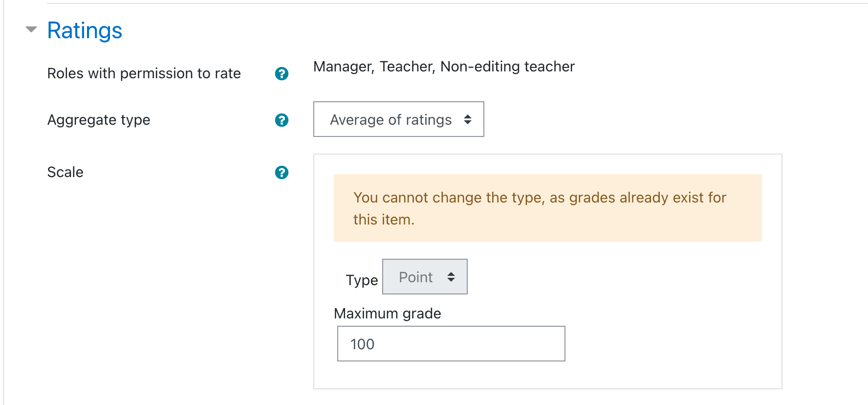Focus the Maximum grade field showing 100

451,344
